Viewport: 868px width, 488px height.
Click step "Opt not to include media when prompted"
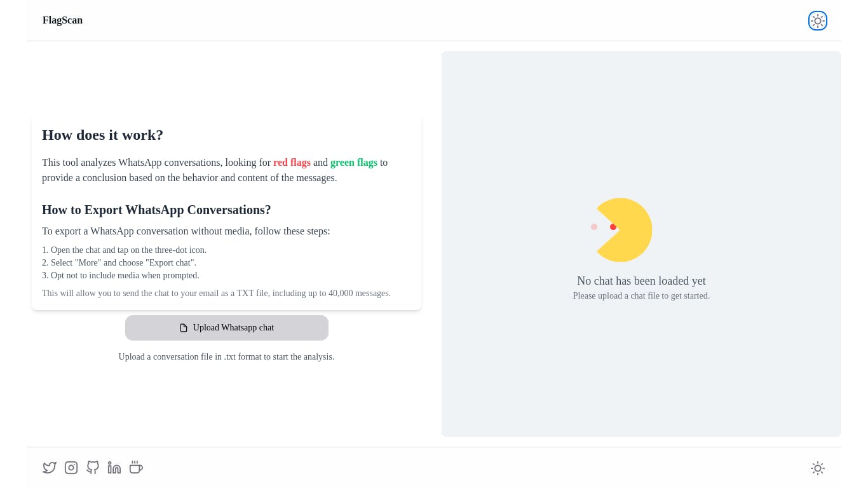121,276
